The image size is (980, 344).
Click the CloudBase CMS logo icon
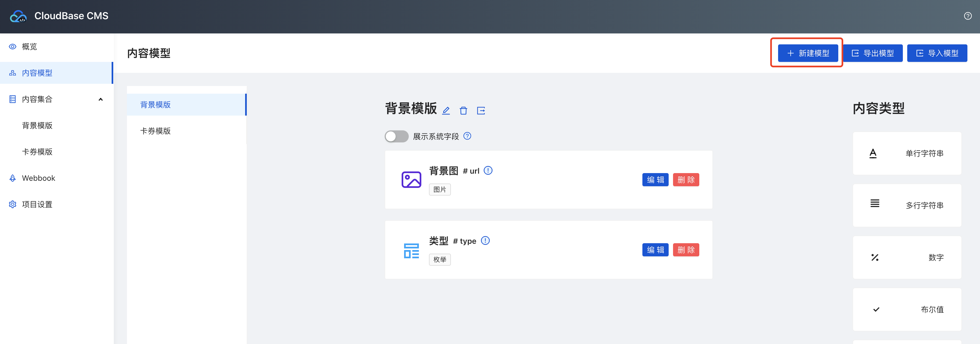tap(18, 16)
